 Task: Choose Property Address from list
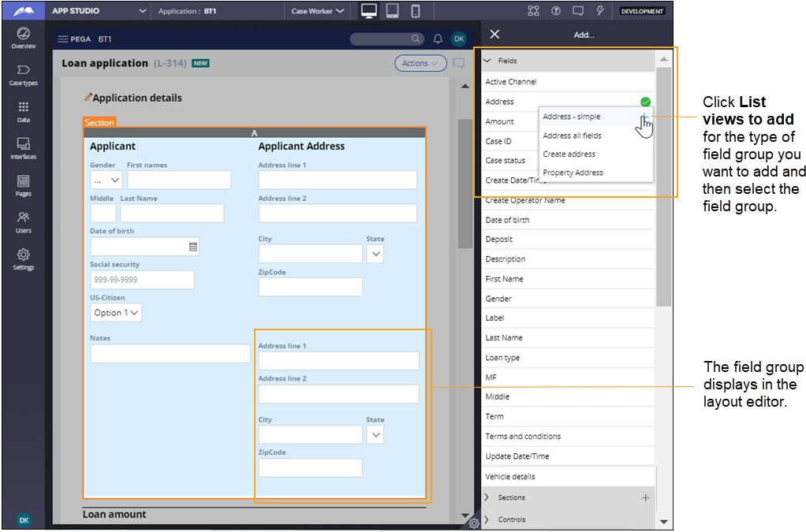[x=573, y=173]
